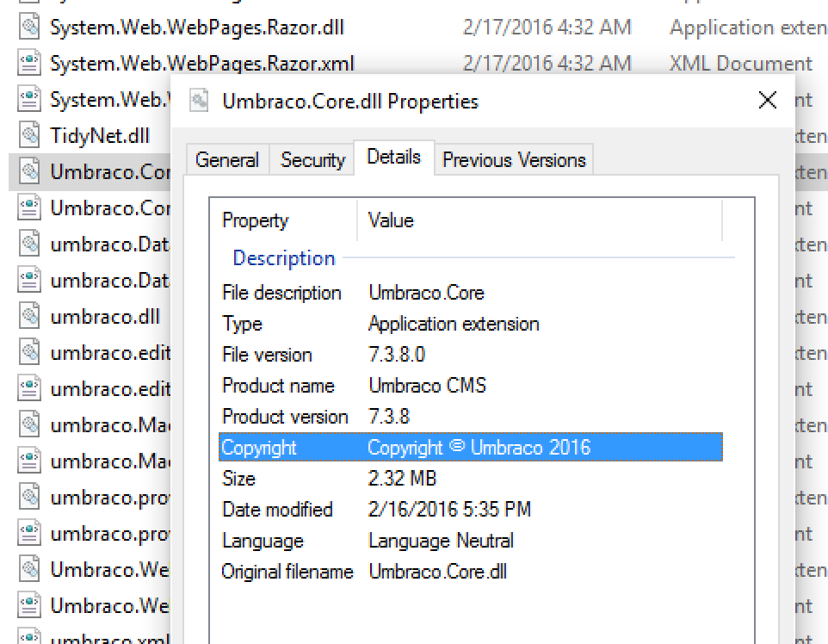Click the file icon in the Properties title bar

(x=199, y=101)
